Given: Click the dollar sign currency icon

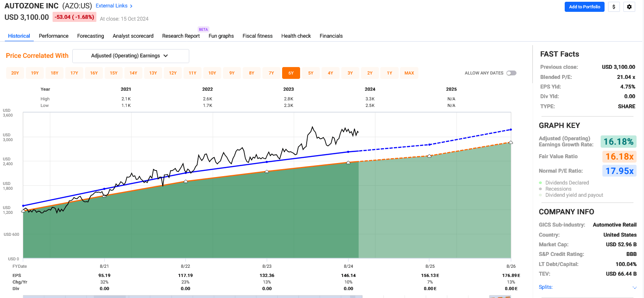Looking at the screenshot, I should click(x=614, y=7).
